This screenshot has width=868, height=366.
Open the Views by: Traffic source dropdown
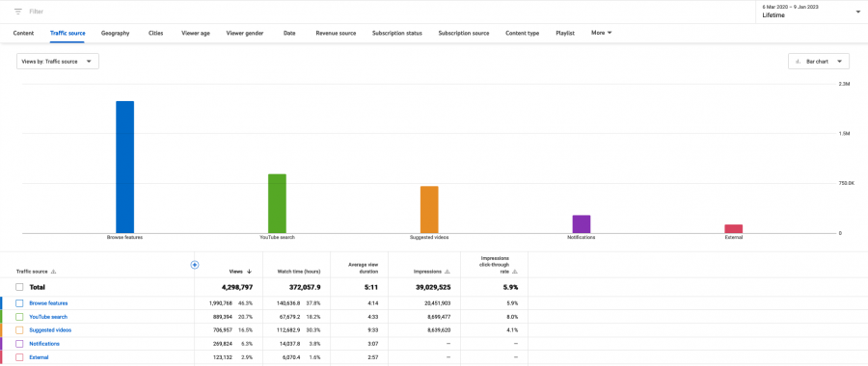[x=58, y=62]
